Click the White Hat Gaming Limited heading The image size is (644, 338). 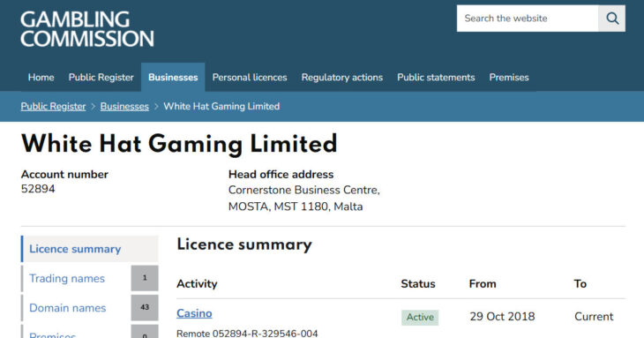[179, 144]
